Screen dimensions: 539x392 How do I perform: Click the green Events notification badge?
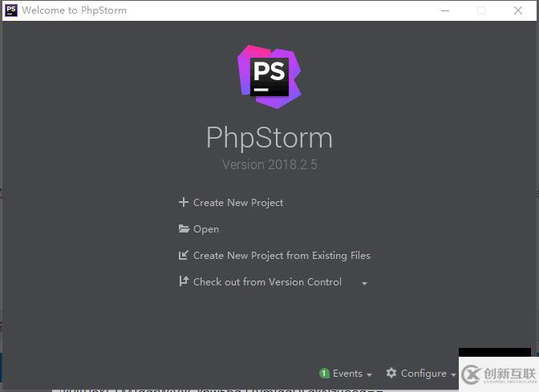click(x=324, y=373)
